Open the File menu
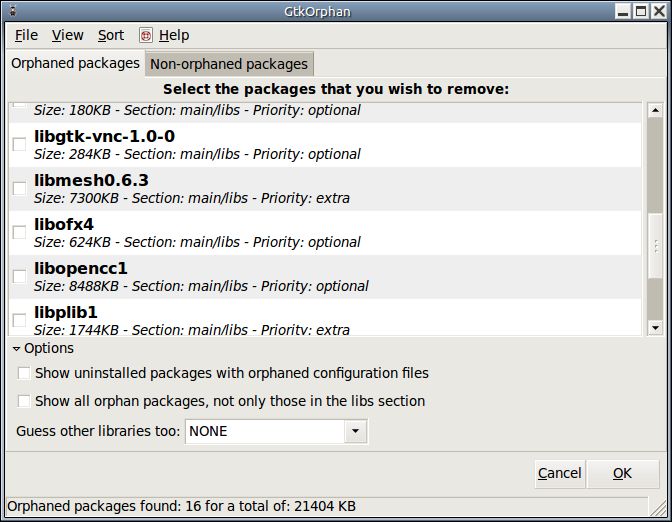The image size is (672, 522). point(26,36)
